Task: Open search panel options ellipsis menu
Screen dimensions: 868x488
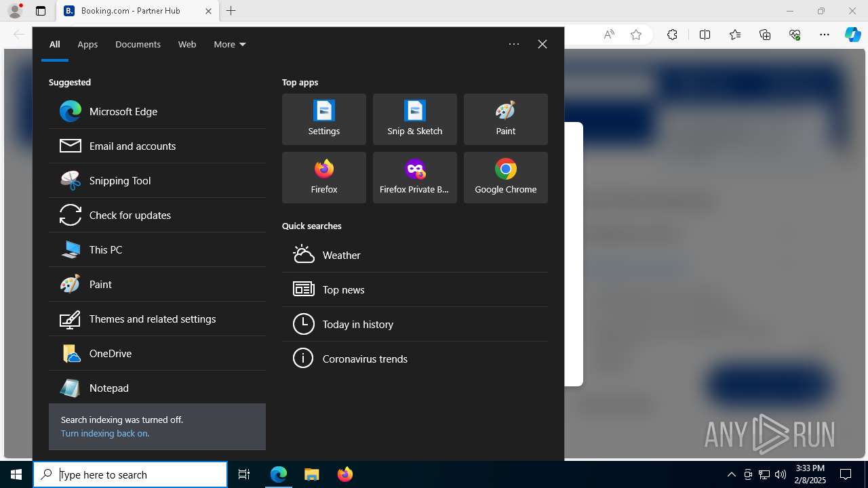Action: [x=514, y=44]
